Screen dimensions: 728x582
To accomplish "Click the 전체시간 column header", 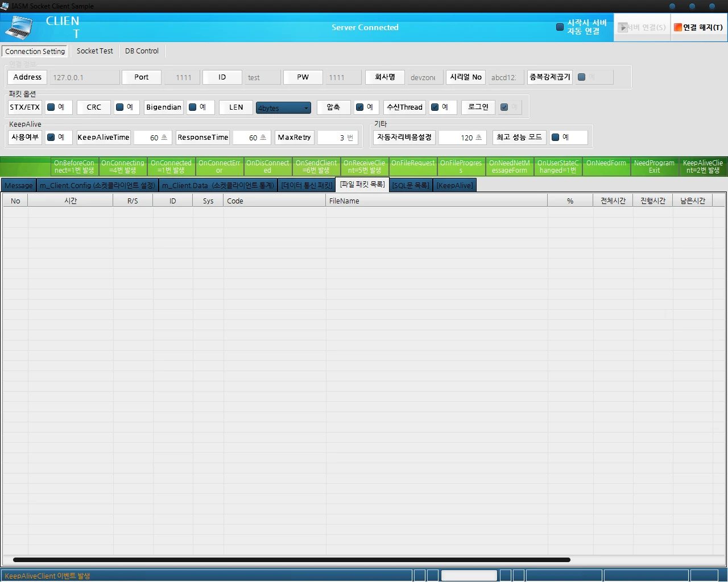I will tap(613, 201).
